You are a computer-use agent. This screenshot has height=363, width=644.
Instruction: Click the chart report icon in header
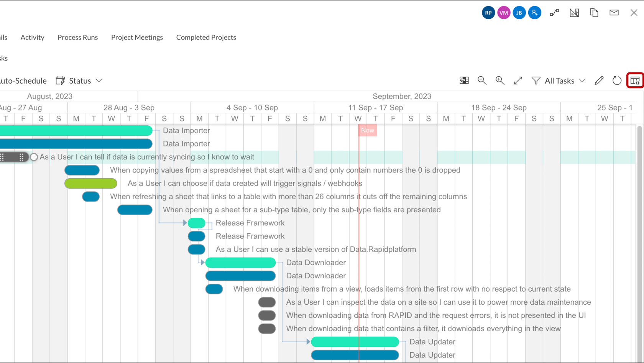tap(574, 13)
